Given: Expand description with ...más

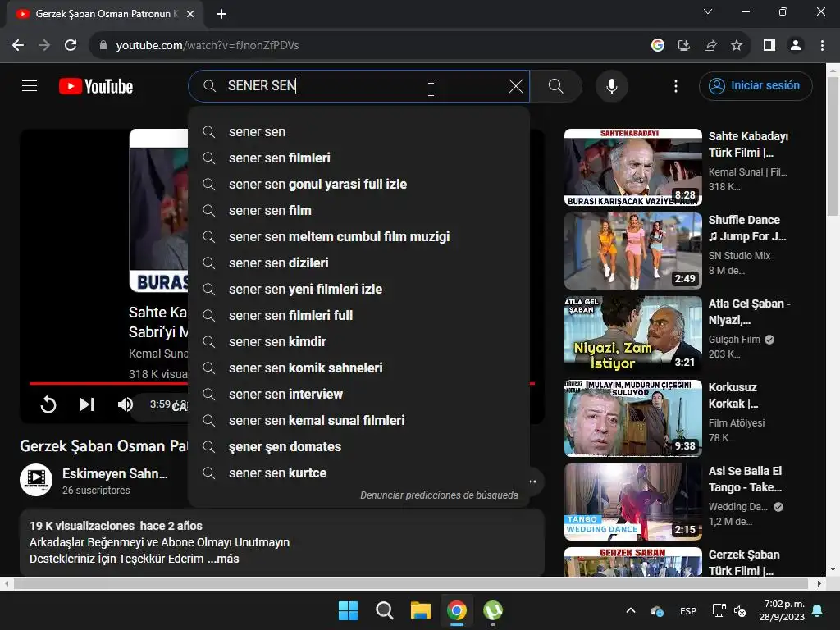Looking at the screenshot, I should (223, 559).
